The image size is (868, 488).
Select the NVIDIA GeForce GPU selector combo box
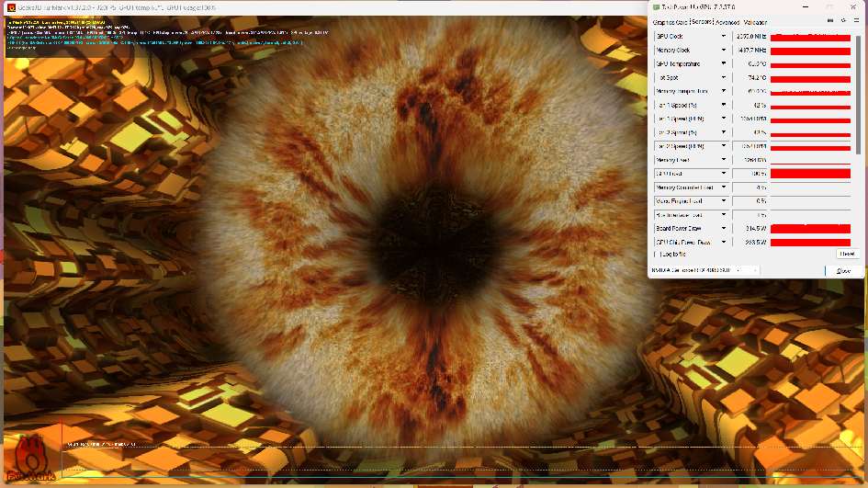click(x=705, y=270)
